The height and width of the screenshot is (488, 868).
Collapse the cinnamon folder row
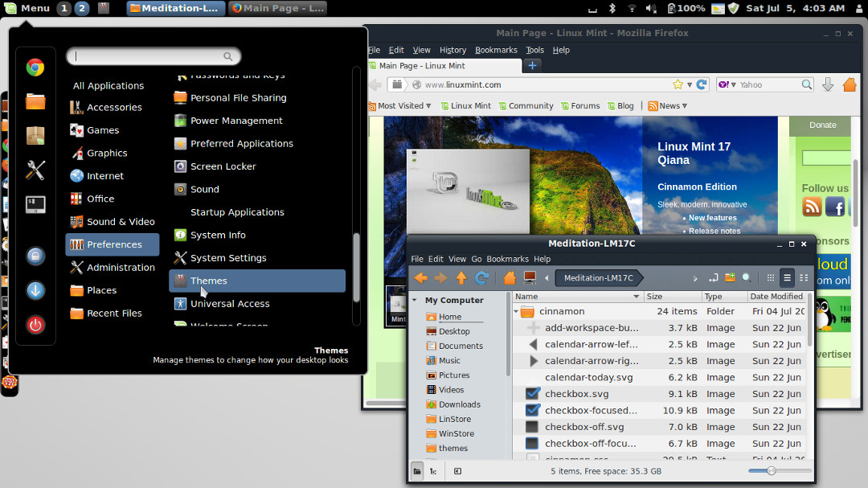pos(517,311)
